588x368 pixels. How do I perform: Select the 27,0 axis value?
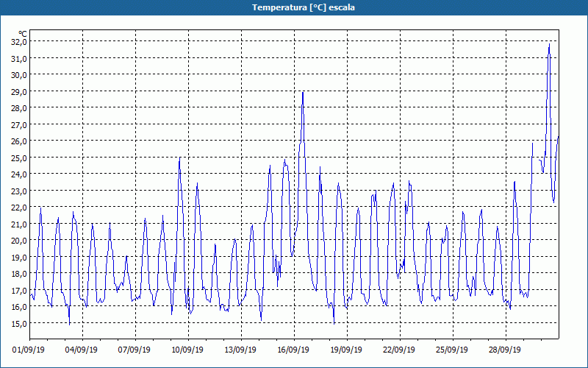point(19,124)
